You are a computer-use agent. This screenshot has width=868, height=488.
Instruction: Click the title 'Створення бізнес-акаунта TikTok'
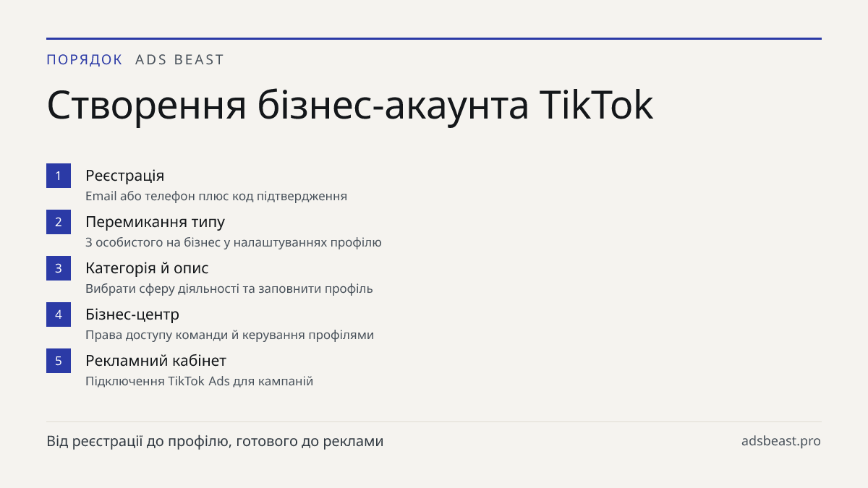point(350,106)
